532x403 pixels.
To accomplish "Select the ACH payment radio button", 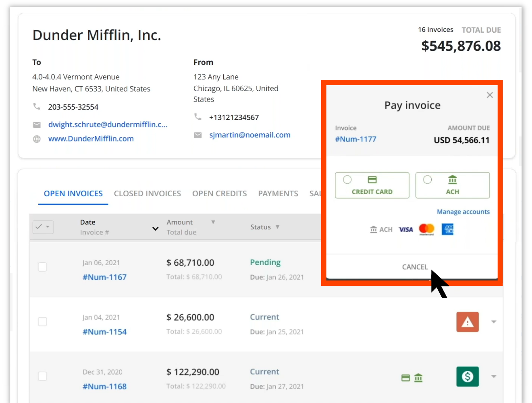I will click(x=428, y=180).
